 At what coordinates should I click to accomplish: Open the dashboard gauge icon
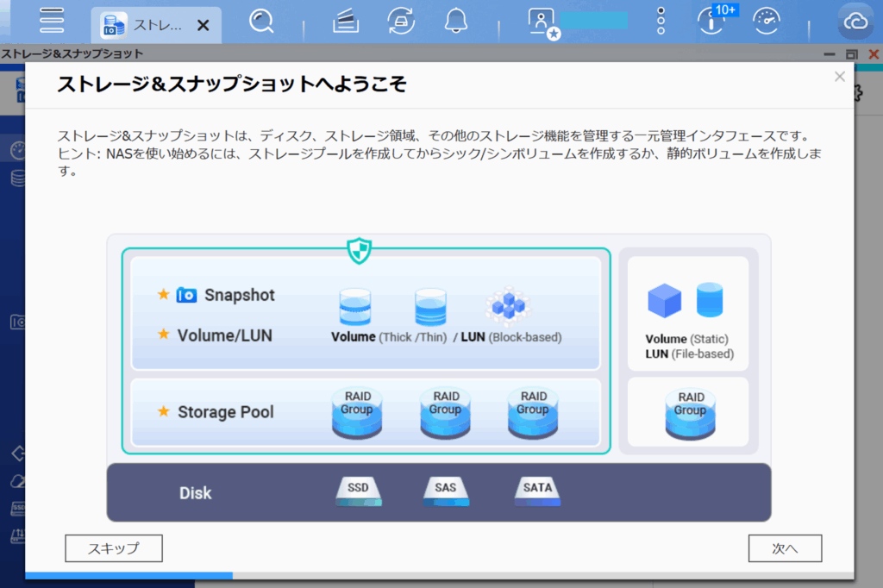(x=766, y=21)
